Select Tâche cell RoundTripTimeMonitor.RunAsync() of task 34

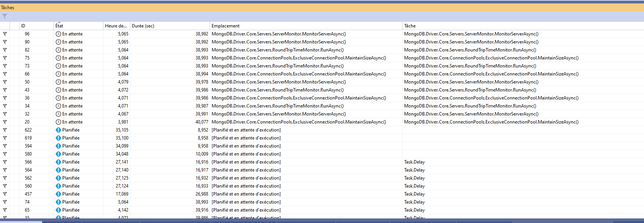click(470, 106)
